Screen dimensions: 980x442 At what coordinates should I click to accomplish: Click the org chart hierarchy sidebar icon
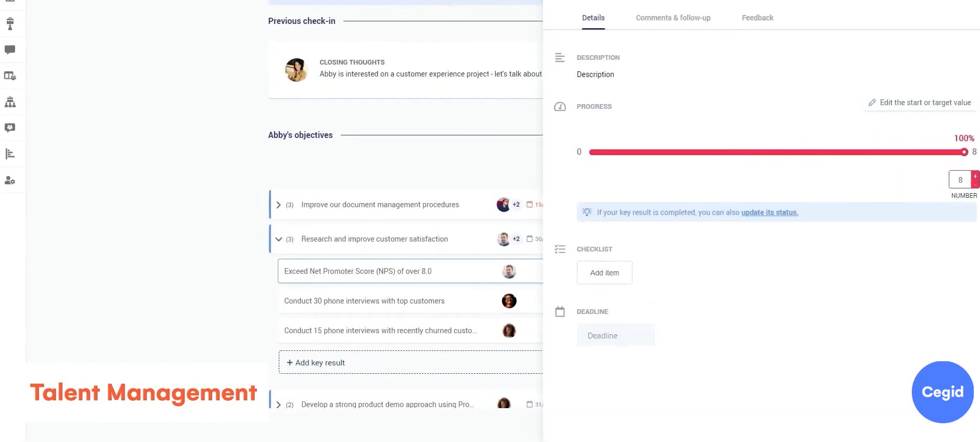point(10,102)
